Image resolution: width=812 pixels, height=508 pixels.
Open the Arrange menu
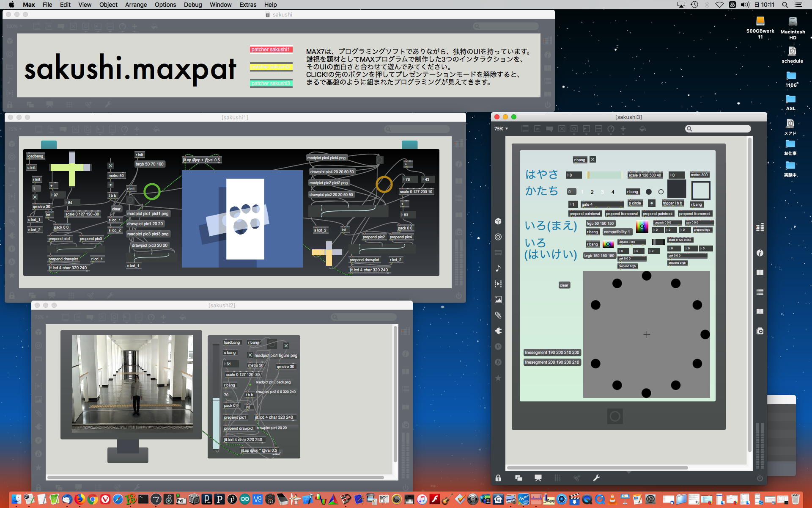(136, 5)
